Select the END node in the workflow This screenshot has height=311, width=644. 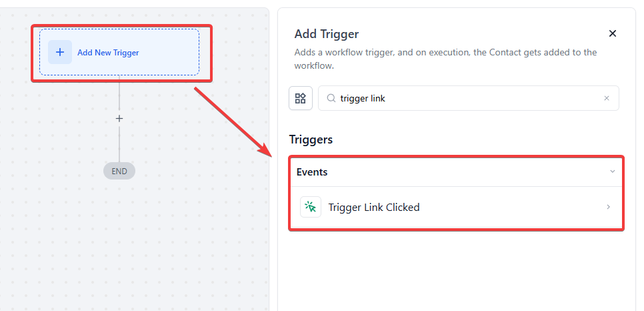click(119, 171)
